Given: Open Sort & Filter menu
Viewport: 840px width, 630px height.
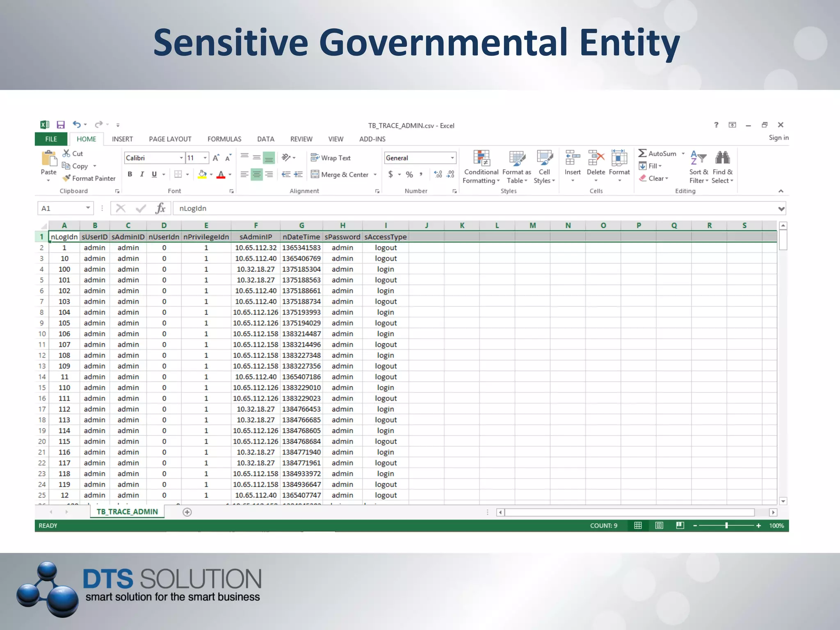Looking at the screenshot, I should tap(699, 167).
